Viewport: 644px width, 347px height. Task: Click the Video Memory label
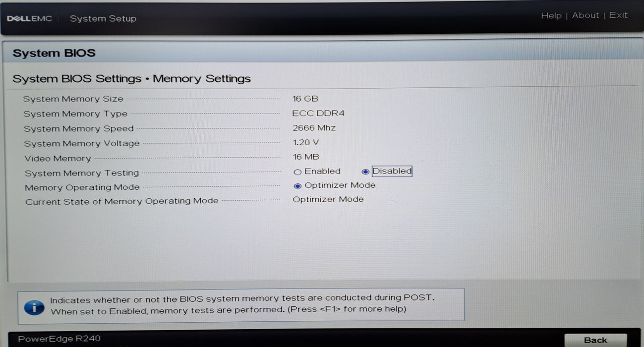[x=58, y=159]
